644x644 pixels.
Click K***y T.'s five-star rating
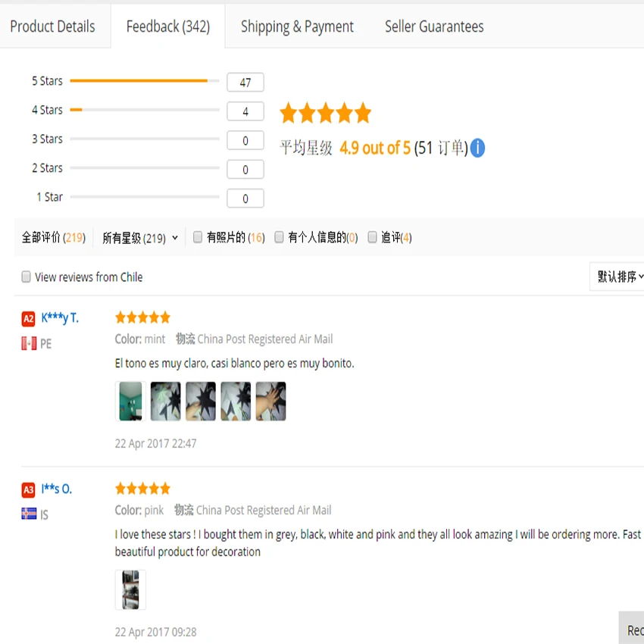142,317
